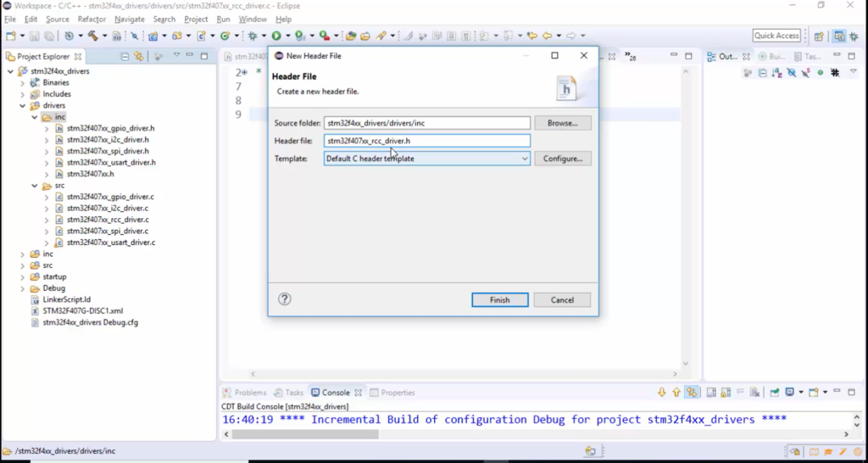
Task: Click the Cancel button
Action: click(562, 299)
